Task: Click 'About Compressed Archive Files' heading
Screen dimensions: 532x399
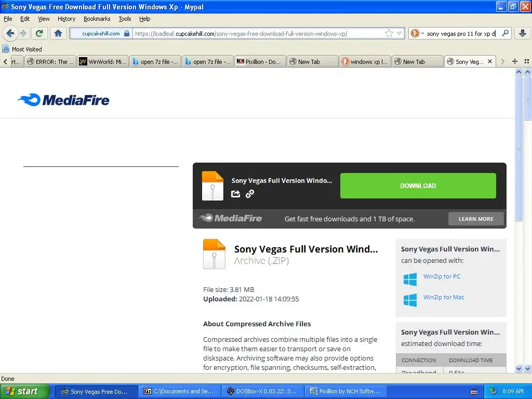Action: coord(257,324)
